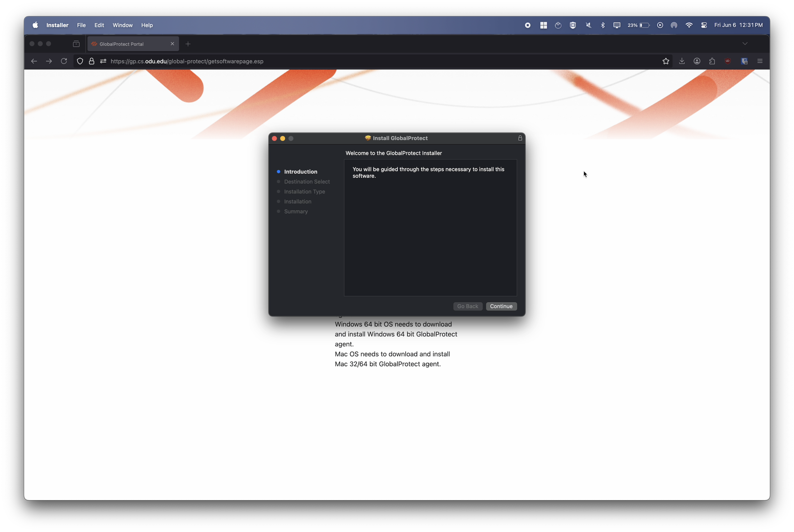Close the GlobalProtect Portal tab
This screenshot has height=532, width=794.
click(x=172, y=44)
